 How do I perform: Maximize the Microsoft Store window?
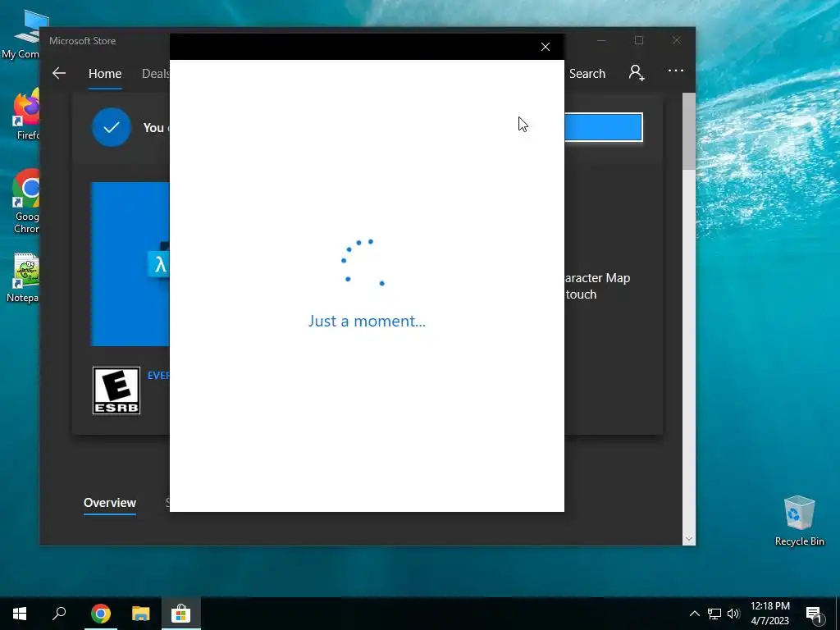point(638,41)
